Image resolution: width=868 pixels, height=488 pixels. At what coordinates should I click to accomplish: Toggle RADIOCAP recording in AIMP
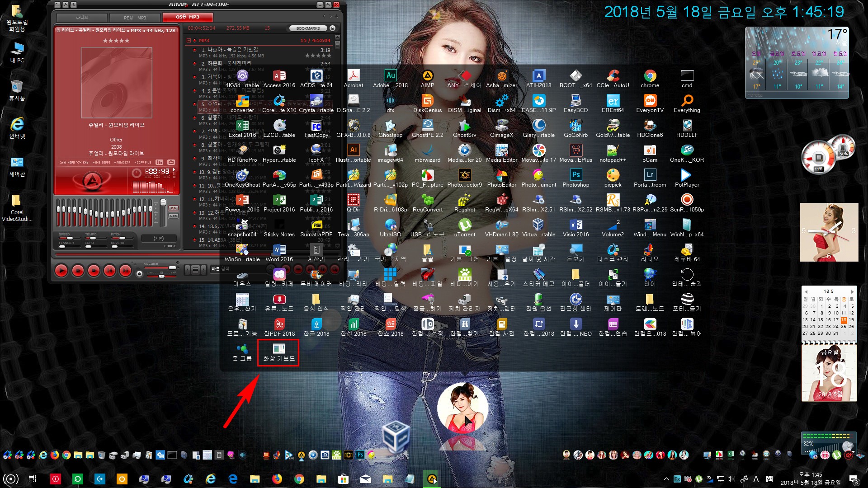122,162
